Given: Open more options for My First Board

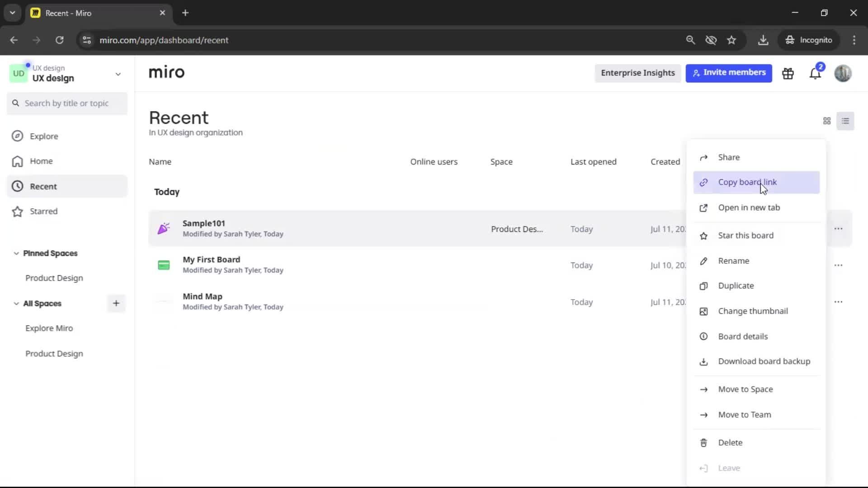Looking at the screenshot, I should [839, 265].
